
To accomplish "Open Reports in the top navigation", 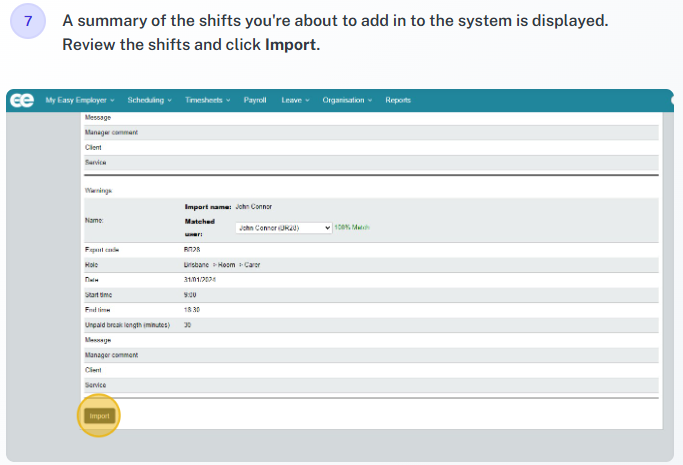I will (398, 100).
